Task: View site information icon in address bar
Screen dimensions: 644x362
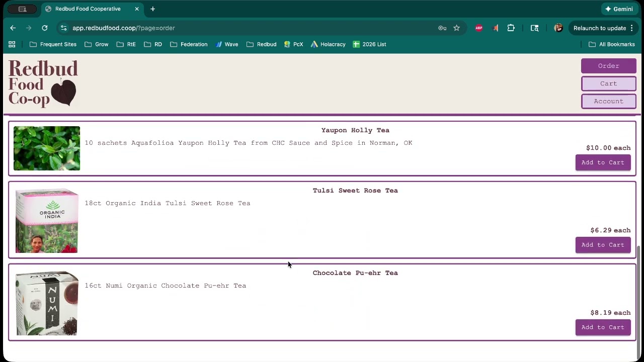Action: 63,28
